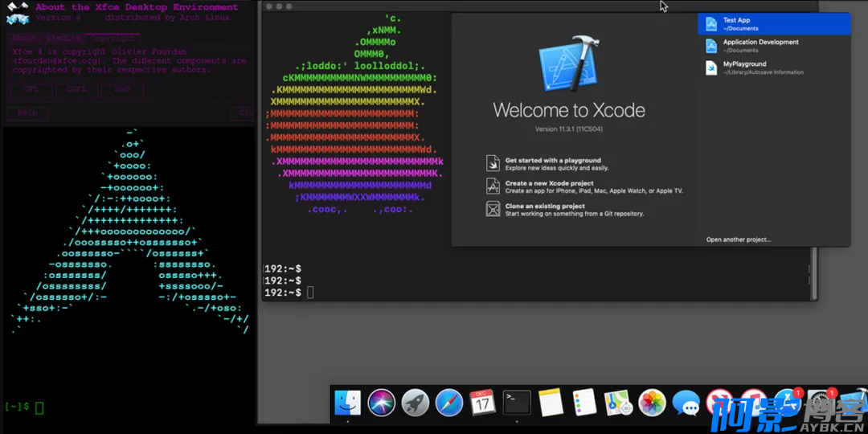Click the Arch terminal [~]$ prompt cursor

pos(39,408)
